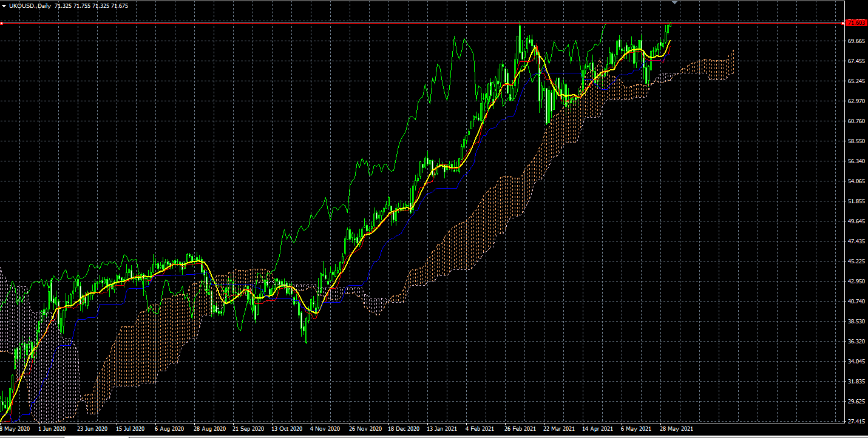The image size is (868, 438).
Task: Click the 40.740 price scale label
Action: pos(856,302)
